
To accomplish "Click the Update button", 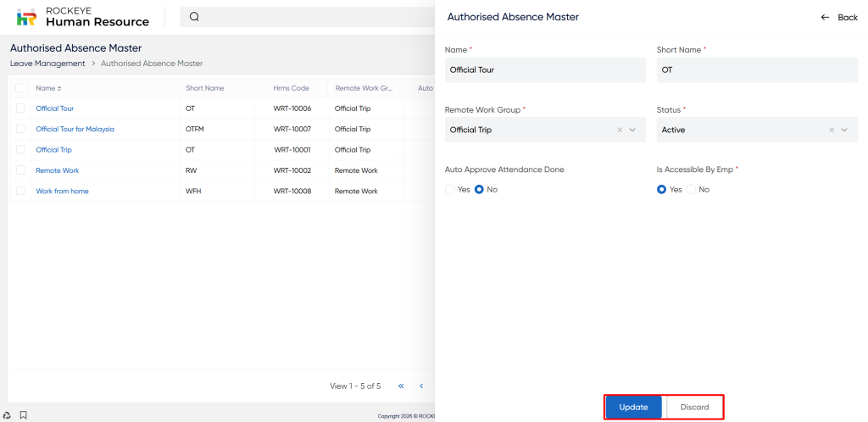I will (633, 408).
